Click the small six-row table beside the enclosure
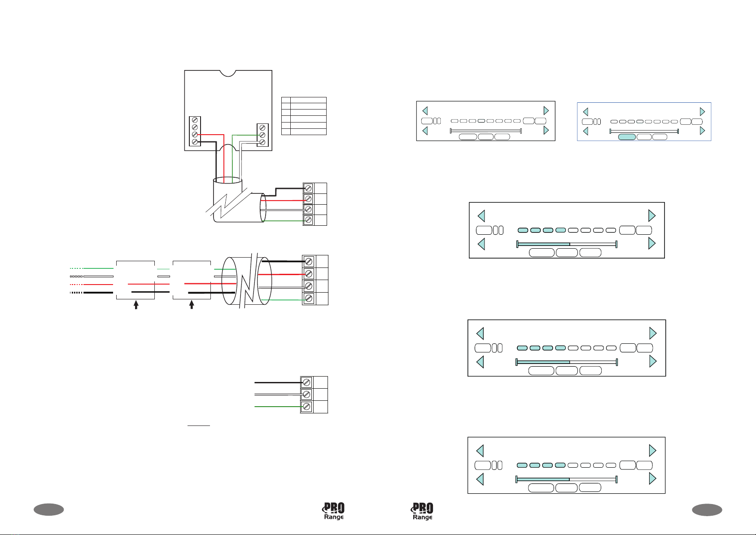The height and width of the screenshot is (535, 756). click(304, 116)
